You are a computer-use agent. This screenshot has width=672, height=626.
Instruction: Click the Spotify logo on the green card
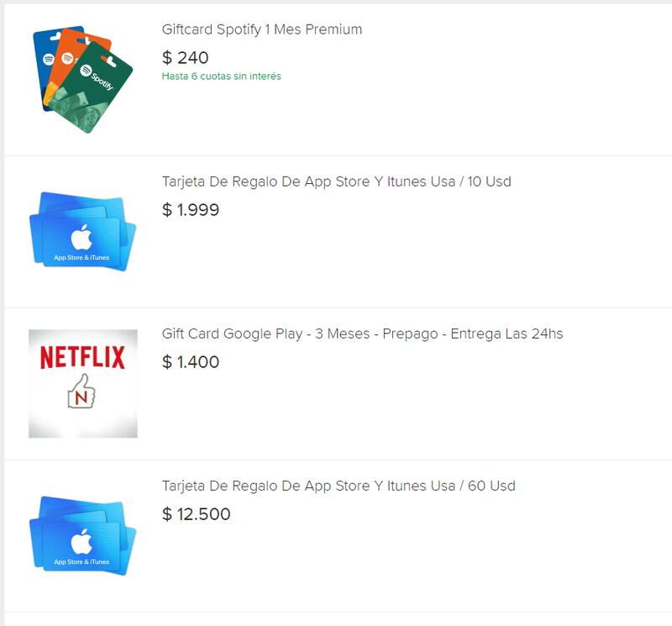point(86,71)
